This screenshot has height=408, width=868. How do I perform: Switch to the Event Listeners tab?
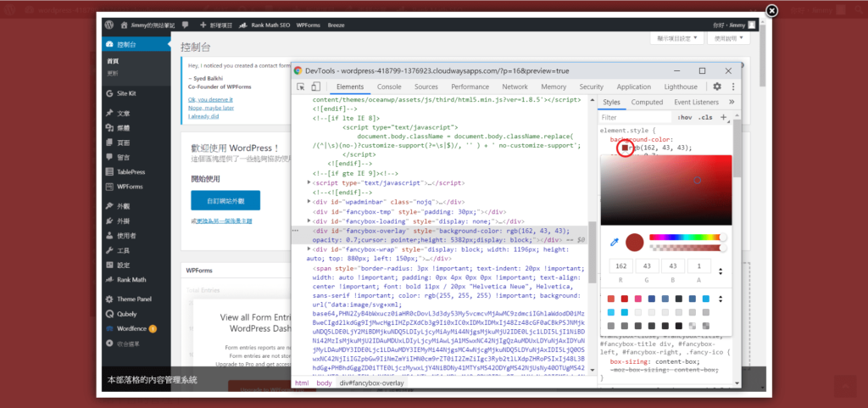click(697, 102)
